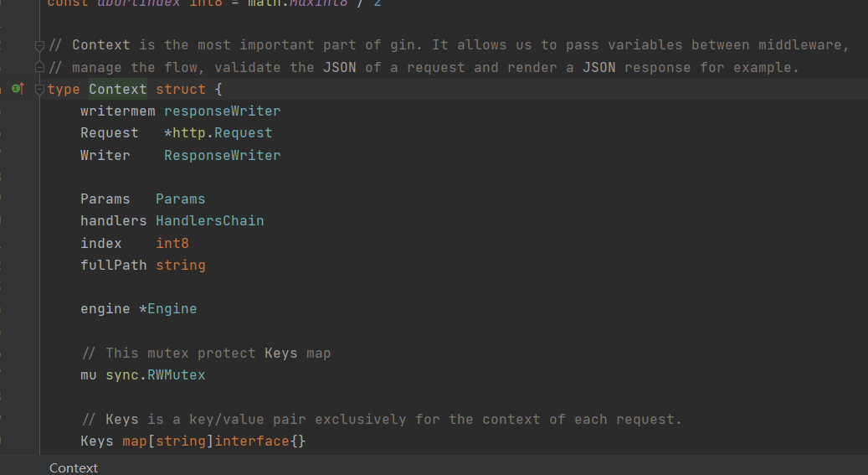The height and width of the screenshot is (475, 868).
Task: Click the 'type' keyword
Action: point(64,90)
